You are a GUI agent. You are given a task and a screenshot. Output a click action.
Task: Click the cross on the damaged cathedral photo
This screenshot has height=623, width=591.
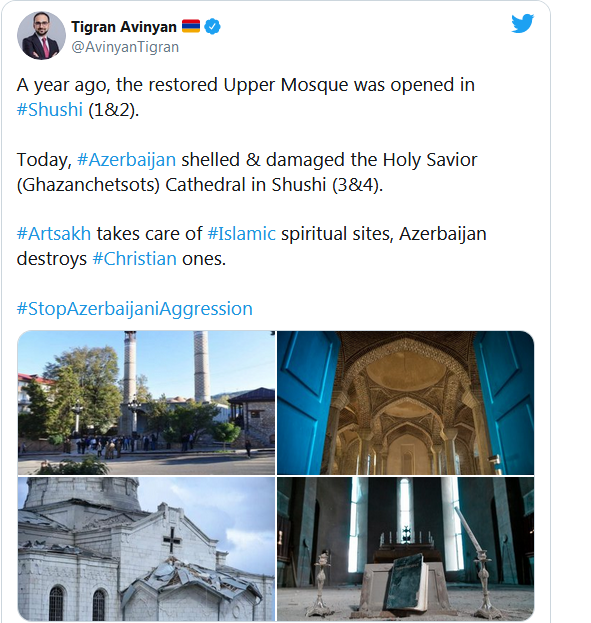pos(172,540)
